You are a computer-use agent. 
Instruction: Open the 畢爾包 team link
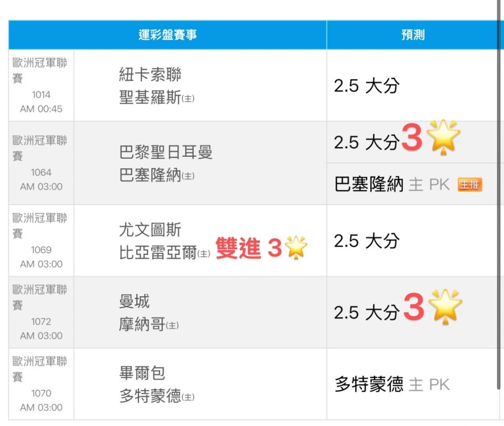(x=142, y=373)
